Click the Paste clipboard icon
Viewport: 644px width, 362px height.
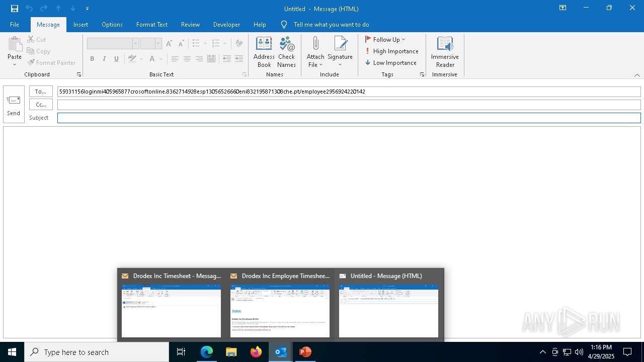(15, 44)
